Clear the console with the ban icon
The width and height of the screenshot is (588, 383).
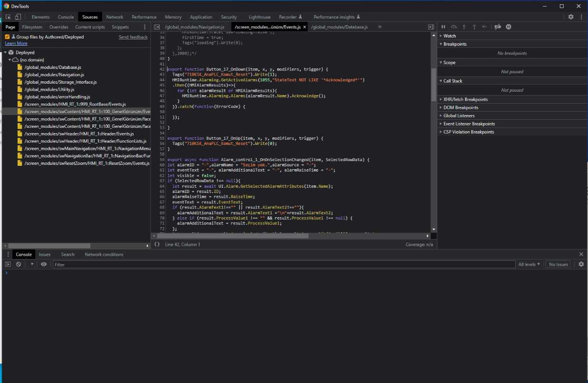[x=19, y=264]
